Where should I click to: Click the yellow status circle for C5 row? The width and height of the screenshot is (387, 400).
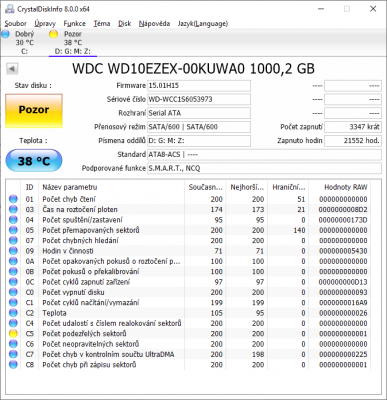[13, 334]
